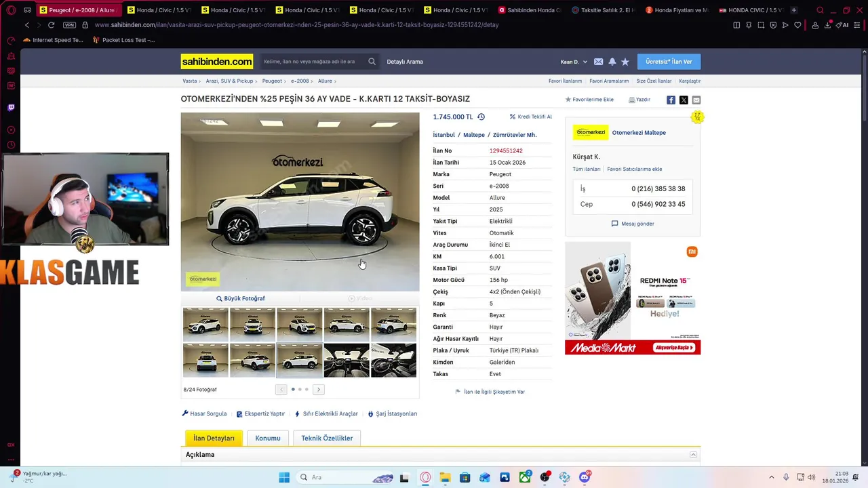Collapse the Açıklama section
This screenshot has height=488, width=868.
(x=693, y=455)
